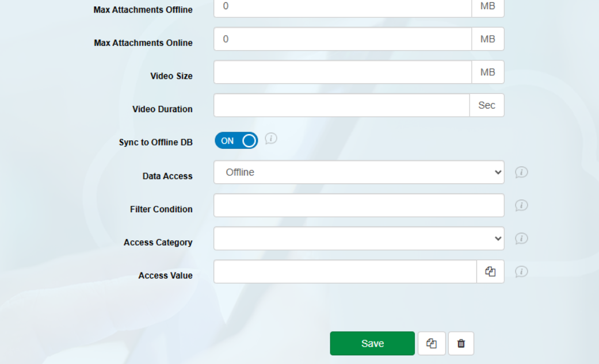Image resolution: width=599 pixels, height=364 pixels.
Task: Click the Sec unit label for Video Duration
Action: tap(487, 105)
